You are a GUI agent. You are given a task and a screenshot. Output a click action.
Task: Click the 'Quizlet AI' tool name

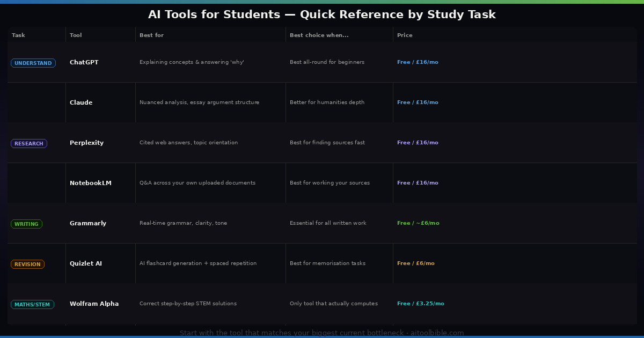pyautogui.click(x=86, y=263)
